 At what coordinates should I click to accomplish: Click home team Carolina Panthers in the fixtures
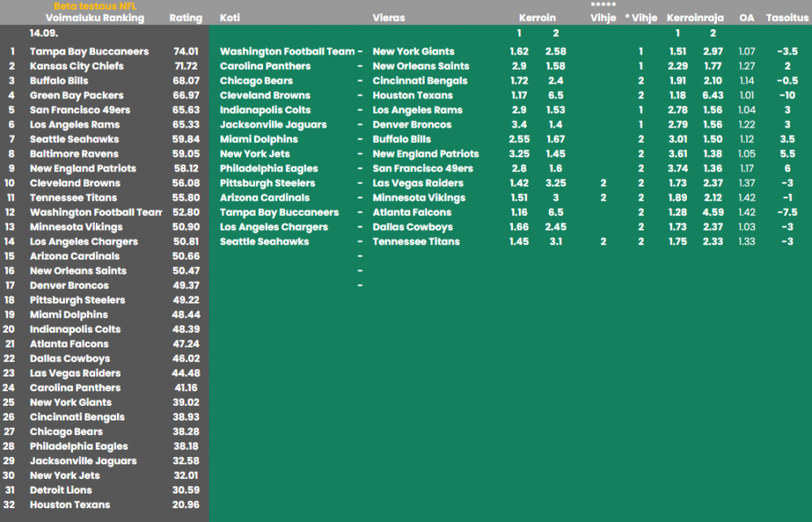[x=266, y=66]
